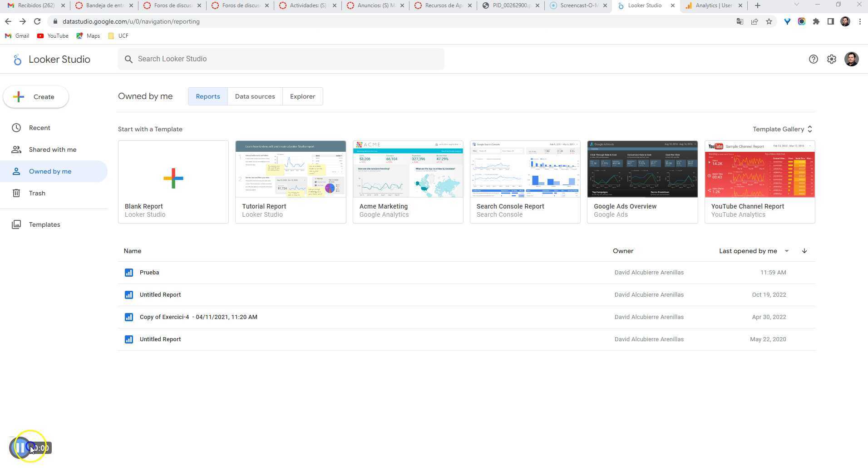This screenshot has width=868, height=468.
Task: Open the Copy of Exercici-4 report
Action: click(198, 317)
